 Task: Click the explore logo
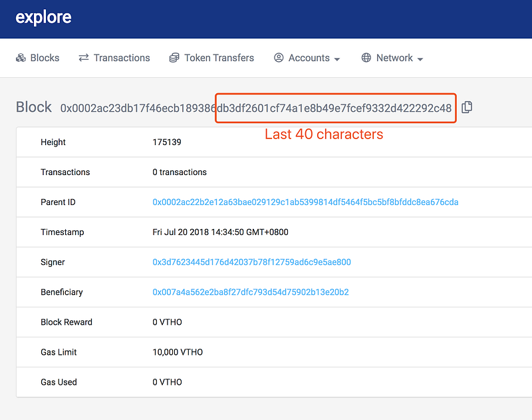[43, 18]
